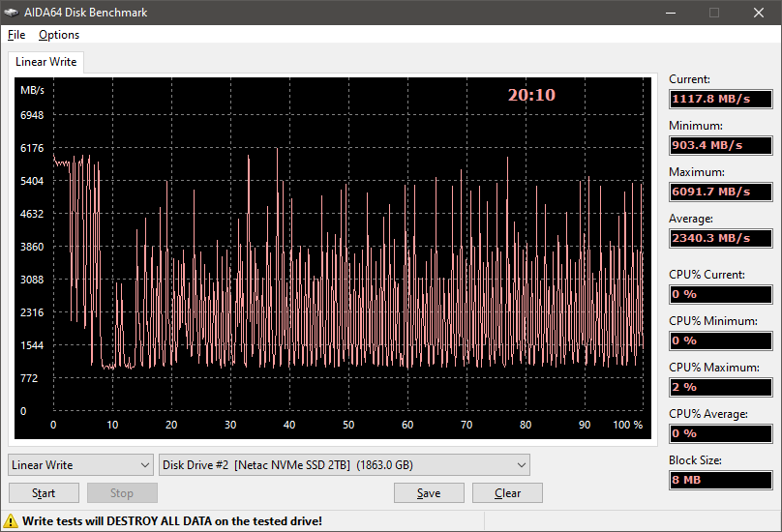Open the Options menu
Image resolution: width=782 pixels, height=532 pixels.
pyautogui.click(x=59, y=35)
